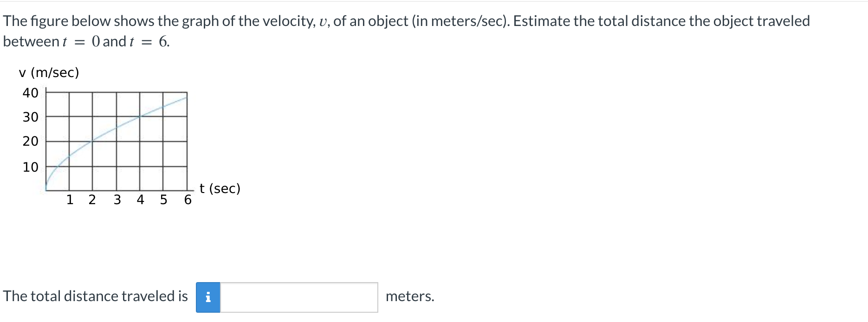
Task: Select the 10 label on the velocity axis
Action: point(31,167)
